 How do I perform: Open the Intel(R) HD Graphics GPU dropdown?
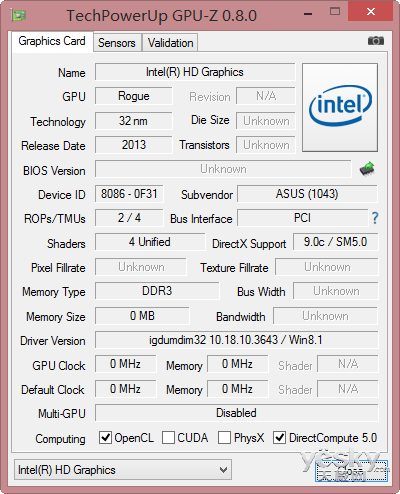[x=123, y=470]
